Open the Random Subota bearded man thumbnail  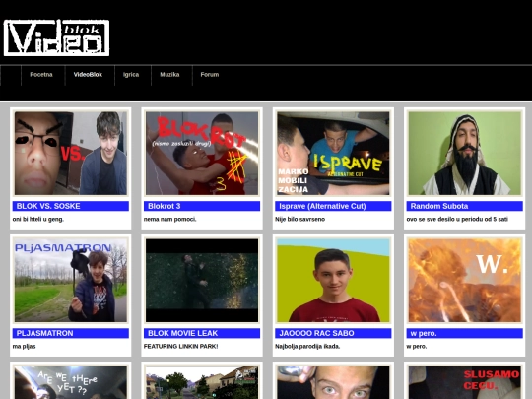pyautogui.click(x=464, y=154)
